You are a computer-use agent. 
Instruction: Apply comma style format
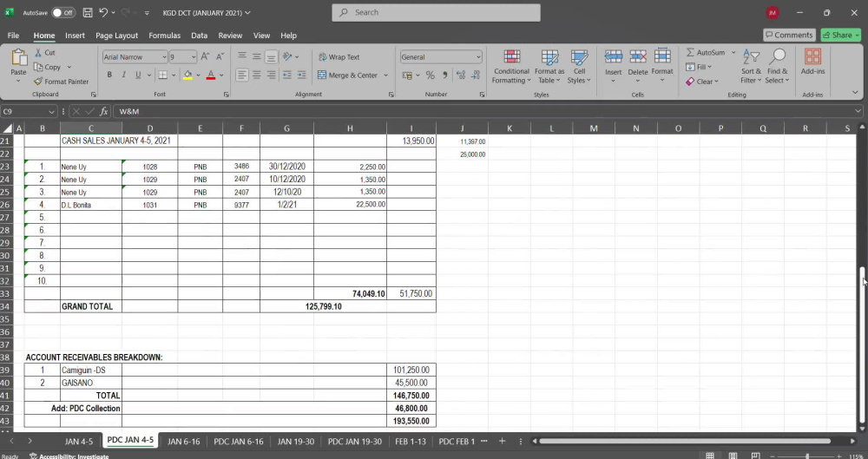445,75
